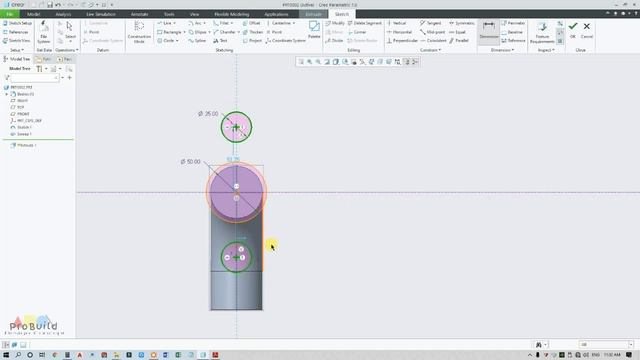Apply Symmetric constraint
The image size is (640, 360).
(462, 23)
